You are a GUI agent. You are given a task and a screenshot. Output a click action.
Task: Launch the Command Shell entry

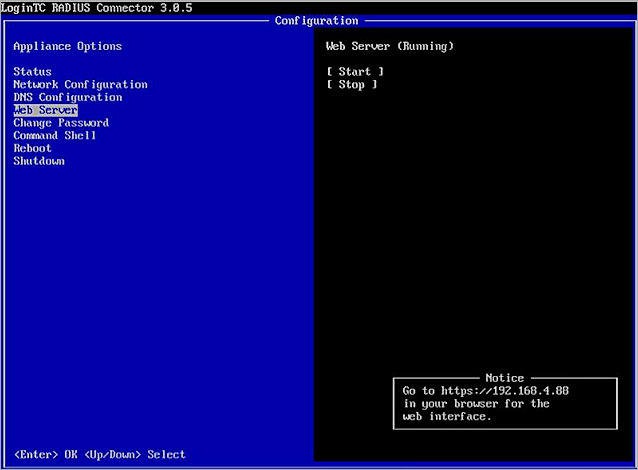coord(55,136)
